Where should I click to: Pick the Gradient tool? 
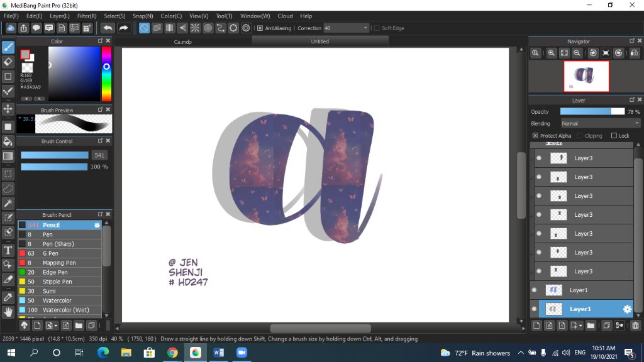click(x=8, y=156)
